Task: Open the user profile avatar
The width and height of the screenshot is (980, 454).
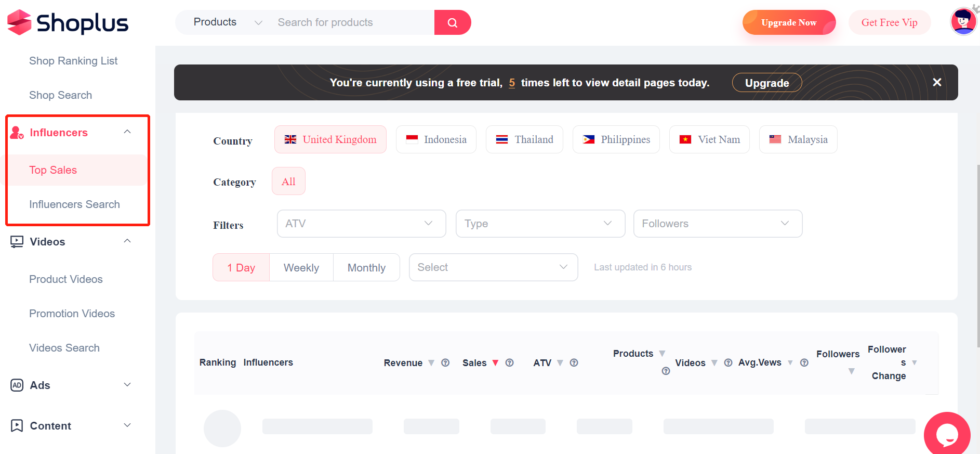Action: point(963,22)
